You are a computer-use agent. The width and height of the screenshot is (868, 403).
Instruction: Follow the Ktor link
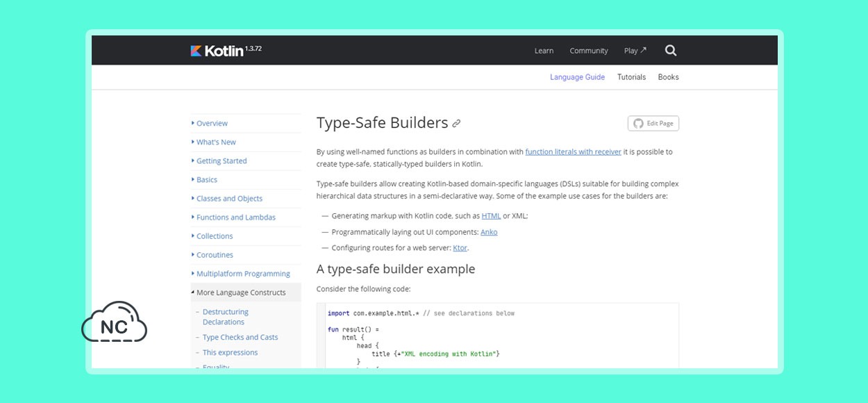460,247
